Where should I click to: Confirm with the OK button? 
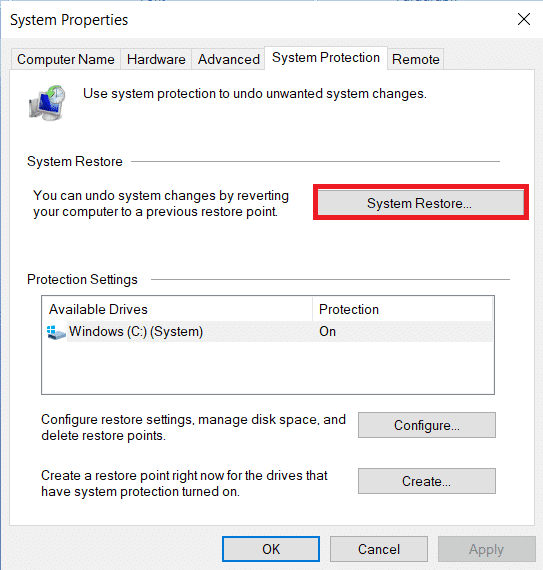pyautogui.click(x=271, y=549)
